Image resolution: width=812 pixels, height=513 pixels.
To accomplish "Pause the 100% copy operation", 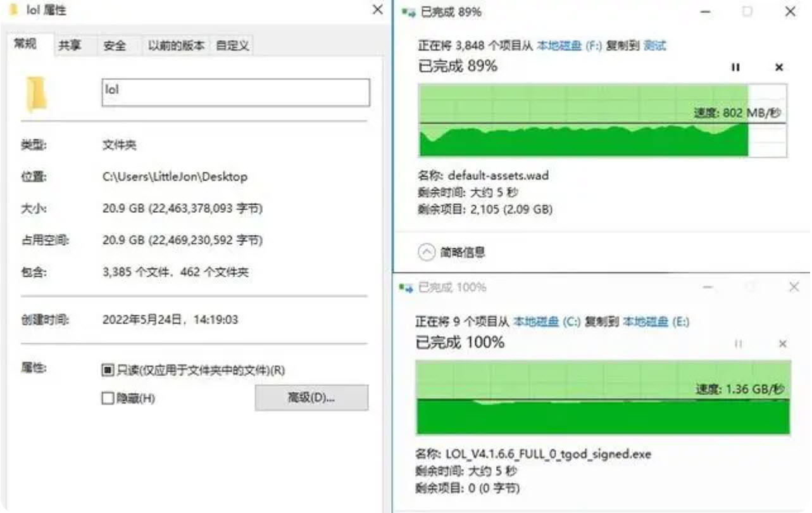I will [x=739, y=343].
